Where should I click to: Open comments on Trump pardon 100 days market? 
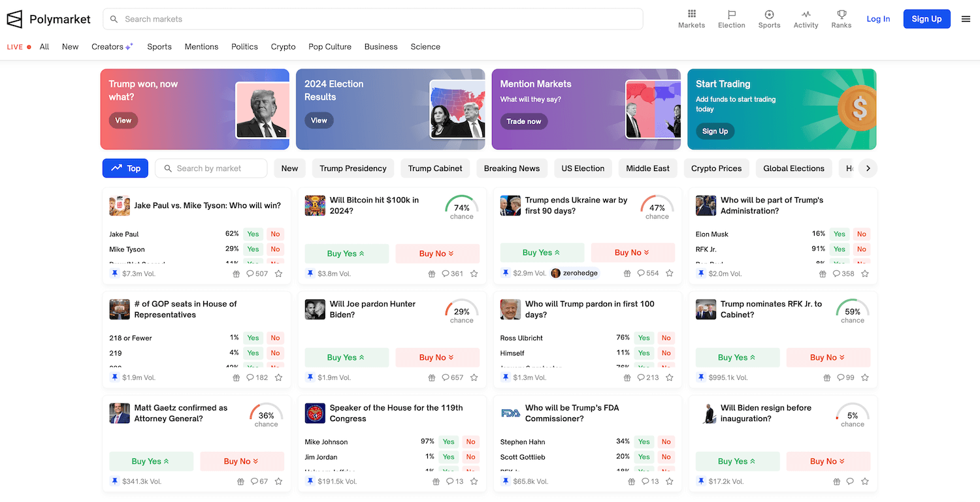tap(648, 377)
